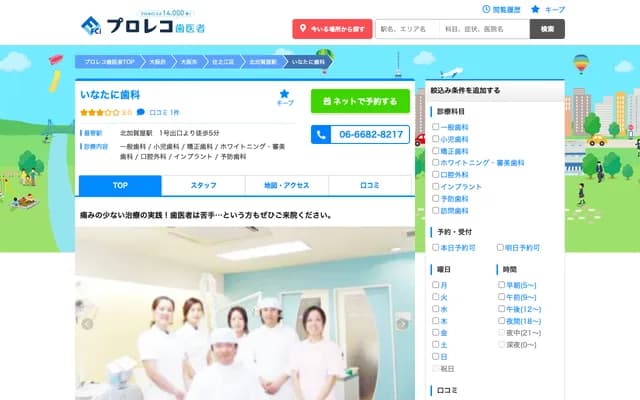Image resolution: width=640 pixels, height=400 pixels.
Task: Open 閲覧履歴 clock icon link
Action: pyautogui.click(x=501, y=9)
